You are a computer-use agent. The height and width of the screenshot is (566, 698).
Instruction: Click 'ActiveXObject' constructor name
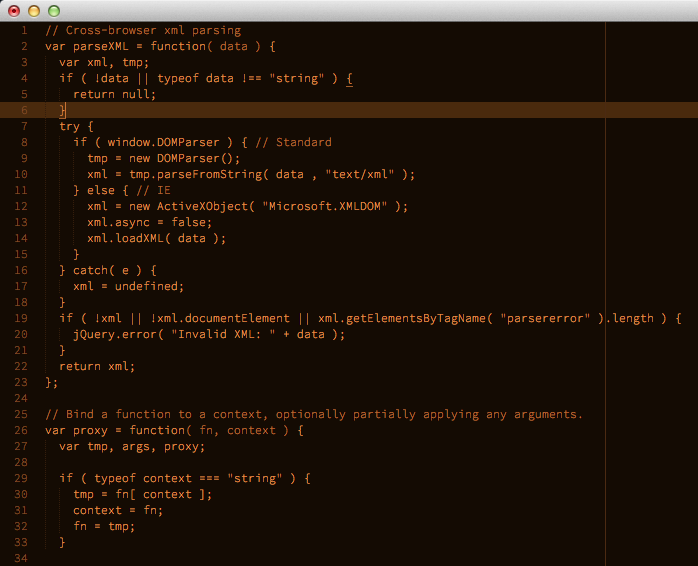pyautogui.click(x=202, y=207)
